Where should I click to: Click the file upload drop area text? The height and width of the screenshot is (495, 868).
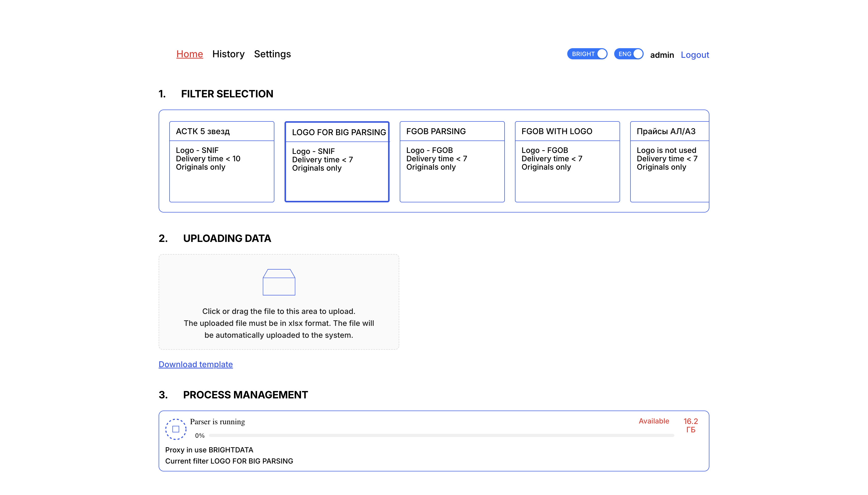click(x=279, y=323)
